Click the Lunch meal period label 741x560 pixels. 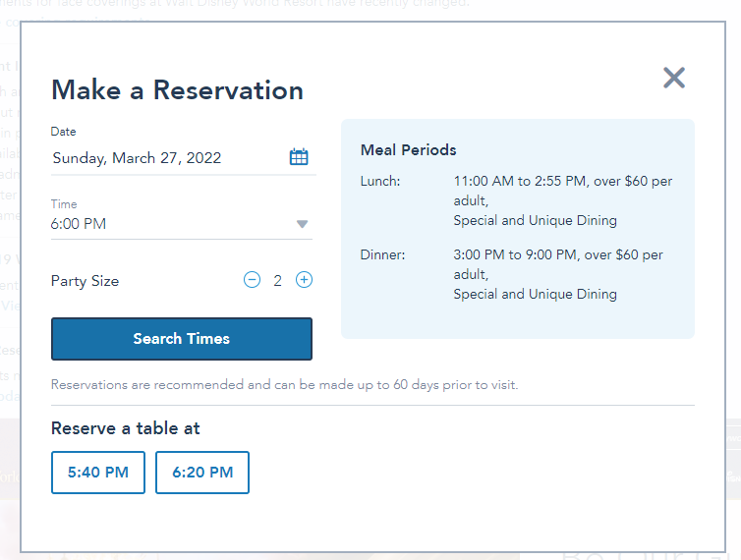point(380,182)
